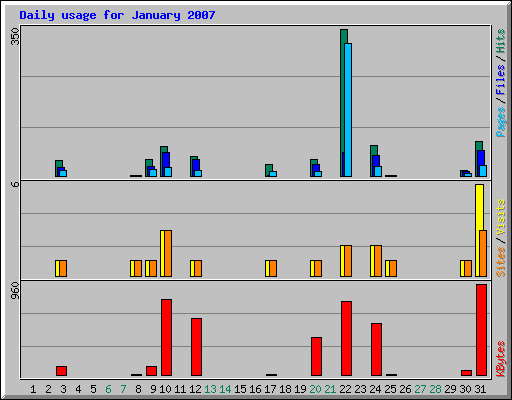This screenshot has width=512, height=400.
Task: Select day label "3" on the axis
Action: (x=63, y=389)
